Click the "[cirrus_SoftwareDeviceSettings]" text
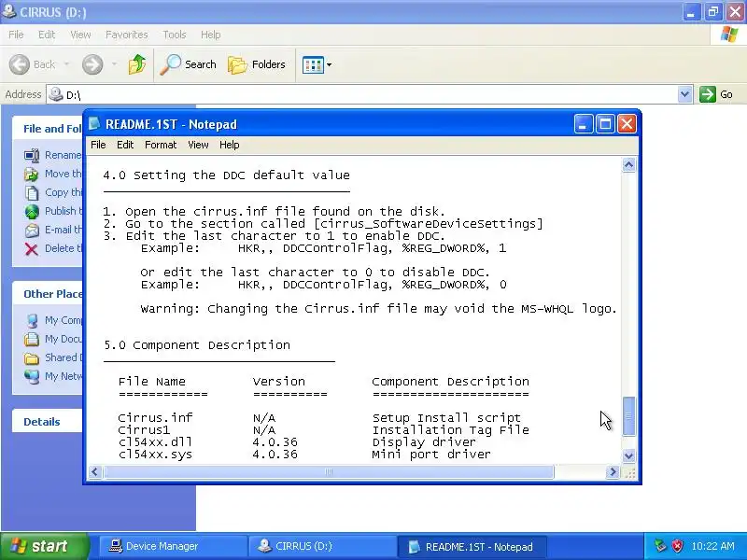This screenshot has width=747, height=560. [x=429, y=224]
